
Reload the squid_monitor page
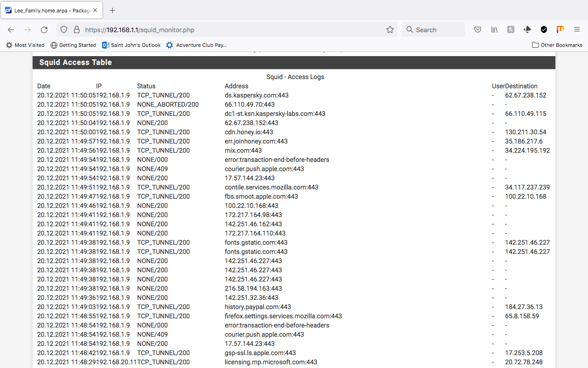click(44, 29)
